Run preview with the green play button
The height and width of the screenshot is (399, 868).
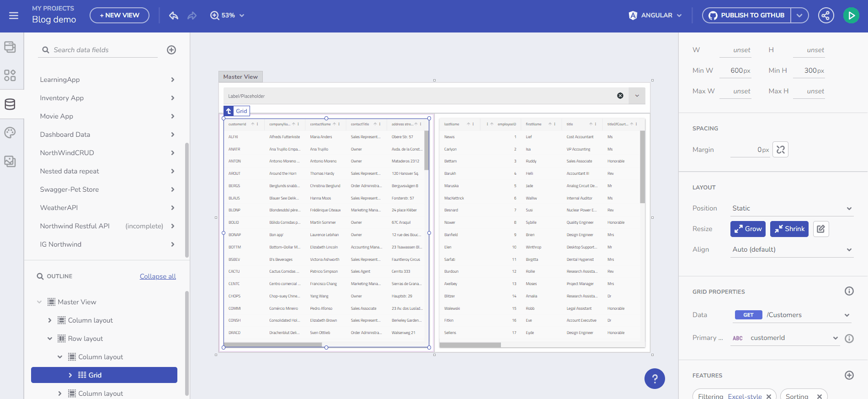point(851,16)
